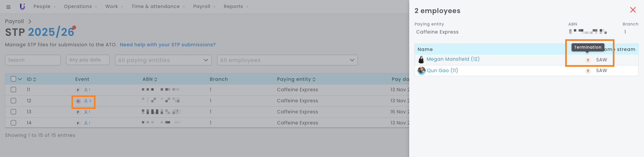This screenshot has width=644, height=157.
Task: Open the employee count icon for row 12
Action: (87, 101)
